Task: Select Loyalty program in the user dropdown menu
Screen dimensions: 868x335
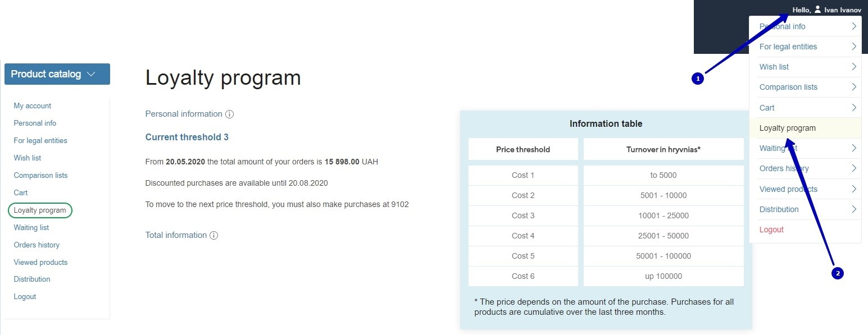Action: tap(787, 128)
